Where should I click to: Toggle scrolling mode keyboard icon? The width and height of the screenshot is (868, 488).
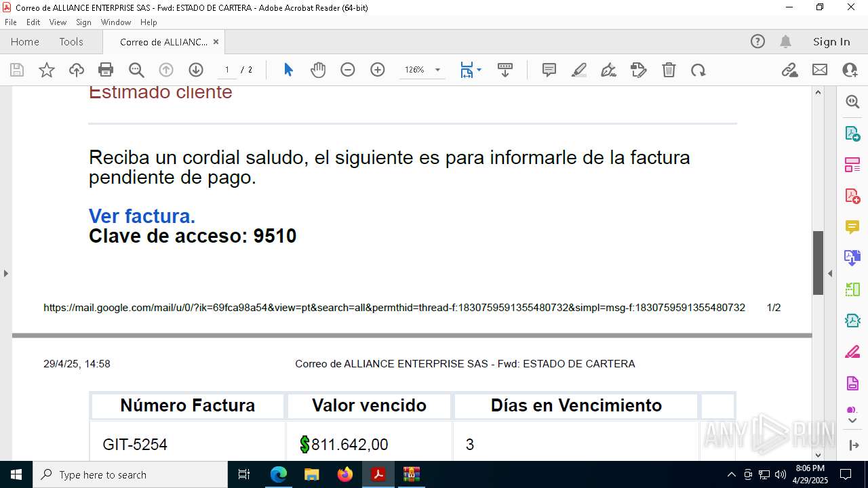(505, 70)
